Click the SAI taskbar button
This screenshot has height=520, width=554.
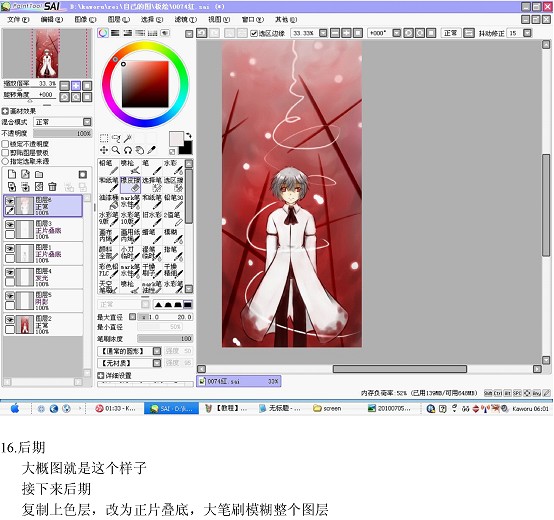172,408
